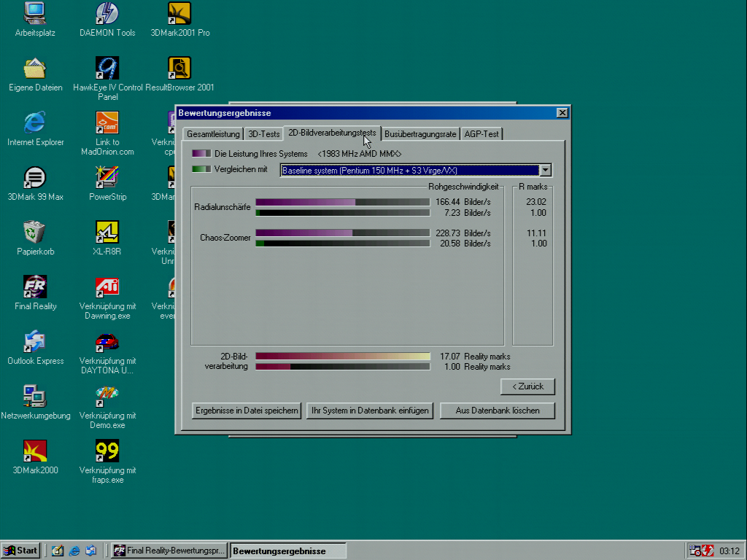Select the 3DMark 99 Max icon
The width and height of the screenshot is (747, 560).
[x=35, y=178]
